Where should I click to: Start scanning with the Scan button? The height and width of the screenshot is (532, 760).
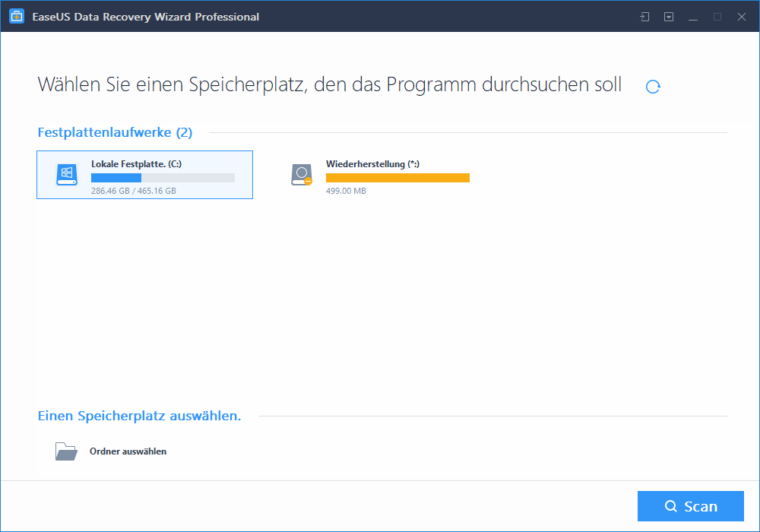pyautogui.click(x=690, y=506)
